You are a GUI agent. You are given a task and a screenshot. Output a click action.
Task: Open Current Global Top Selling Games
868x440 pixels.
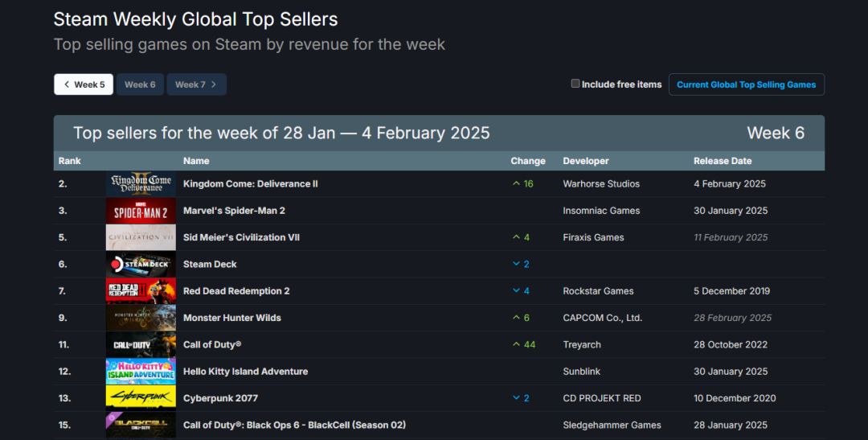click(x=746, y=84)
